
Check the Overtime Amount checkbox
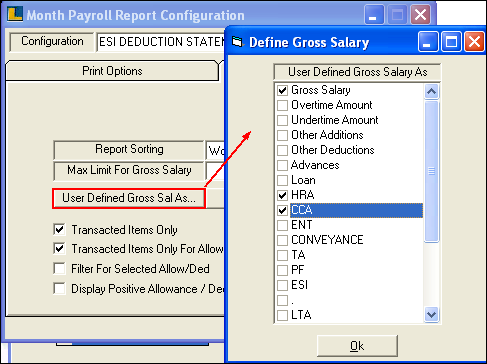282,105
